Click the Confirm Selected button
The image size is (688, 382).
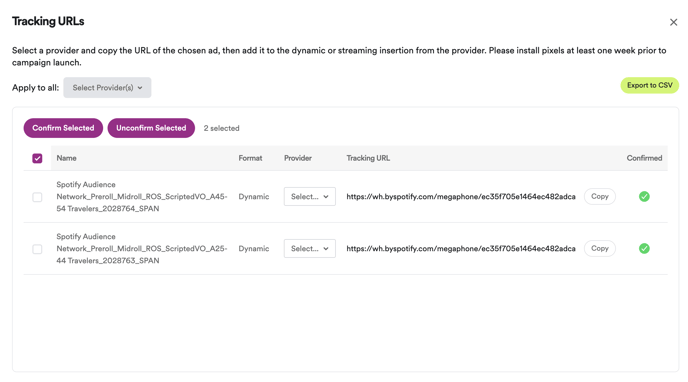coord(63,128)
